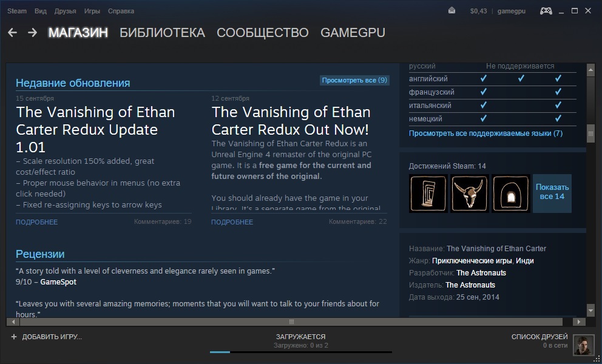This screenshot has width=602, height=364.
Task: Click the французский language row label
Action: point(431,92)
